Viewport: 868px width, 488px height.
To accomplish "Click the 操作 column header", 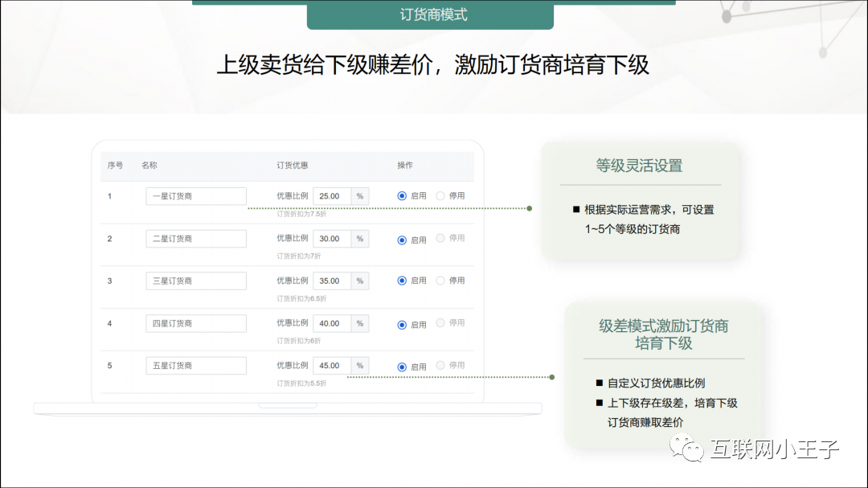I will [405, 165].
